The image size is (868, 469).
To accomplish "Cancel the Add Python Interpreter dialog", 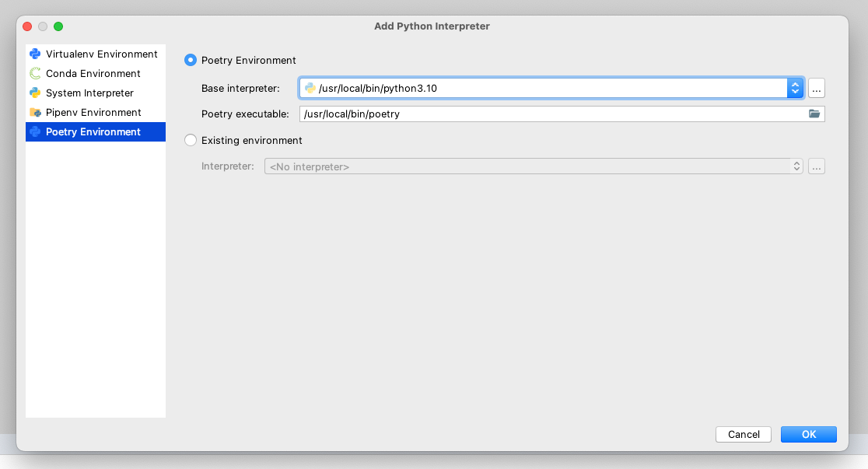I will tap(744, 435).
